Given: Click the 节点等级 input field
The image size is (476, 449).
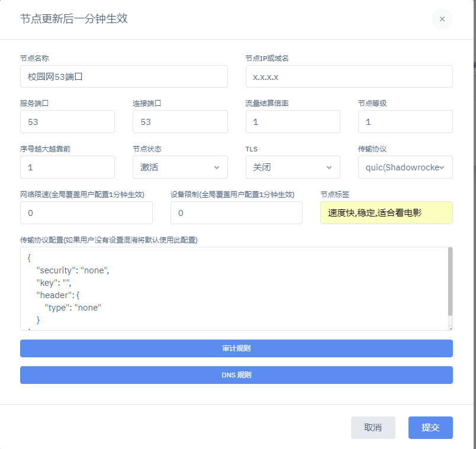Looking at the screenshot, I should pos(405,122).
